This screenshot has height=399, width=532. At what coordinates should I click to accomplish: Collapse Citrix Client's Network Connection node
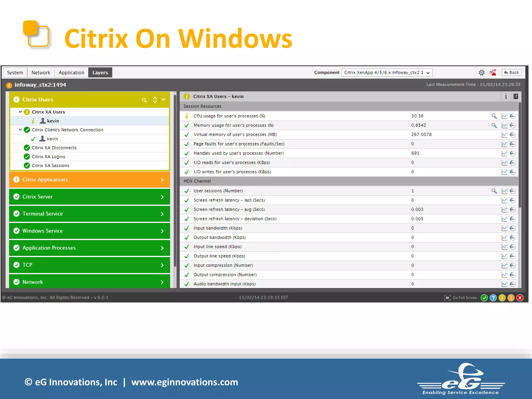(x=20, y=129)
